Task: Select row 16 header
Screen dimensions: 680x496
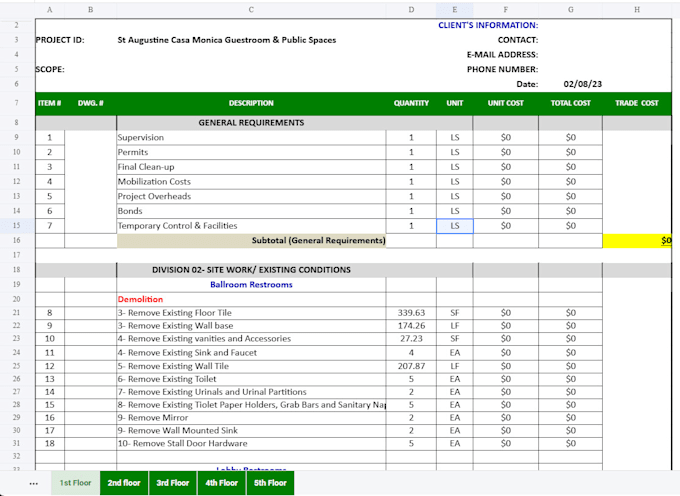Action: (16, 240)
